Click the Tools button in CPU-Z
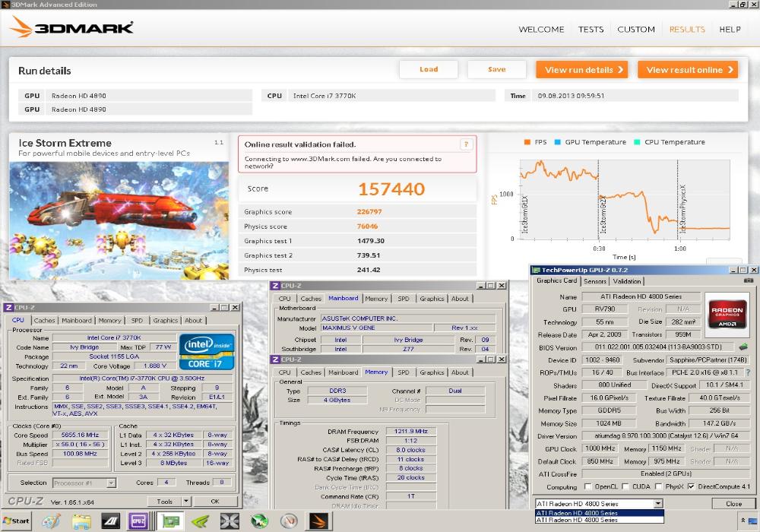The image size is (760, 532). tap(164, 502)
